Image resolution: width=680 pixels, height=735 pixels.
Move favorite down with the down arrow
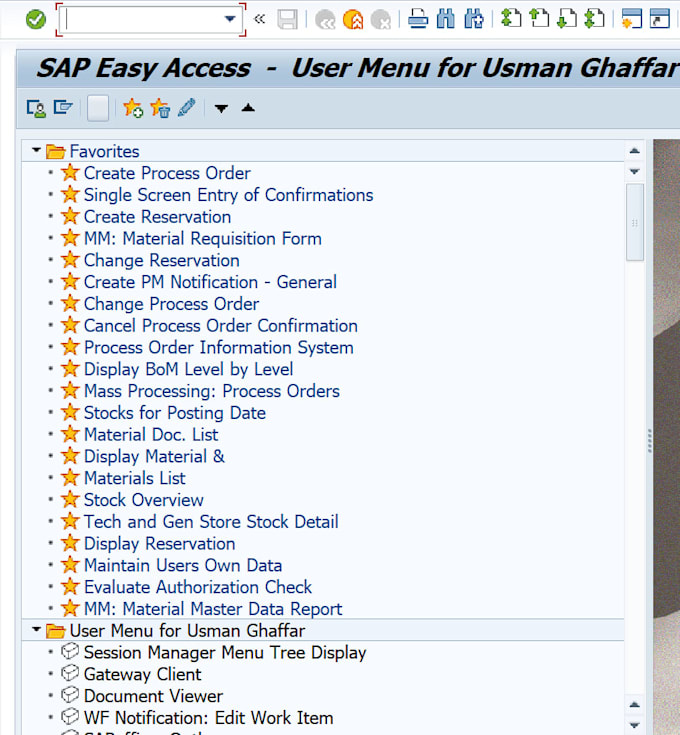pyautogui.click(x=221, y=109)
